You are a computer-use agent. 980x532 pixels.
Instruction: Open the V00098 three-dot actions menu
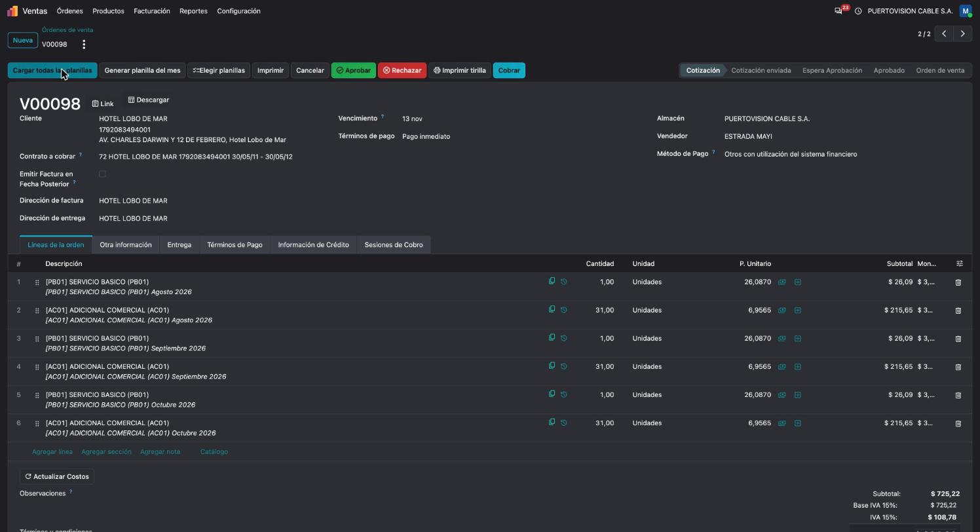pos(84,45)
